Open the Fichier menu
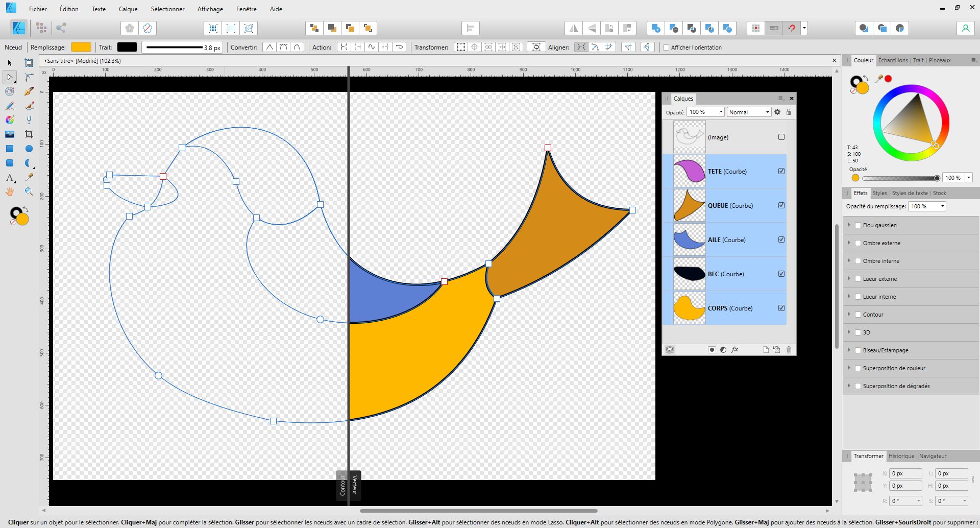This screenshot has width=980, height=528. 38,9
